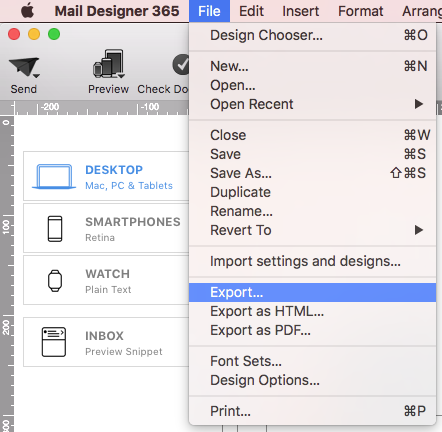Click the Send toolbar label
This screenshot has height=432, width=442.
pos(23,89)
